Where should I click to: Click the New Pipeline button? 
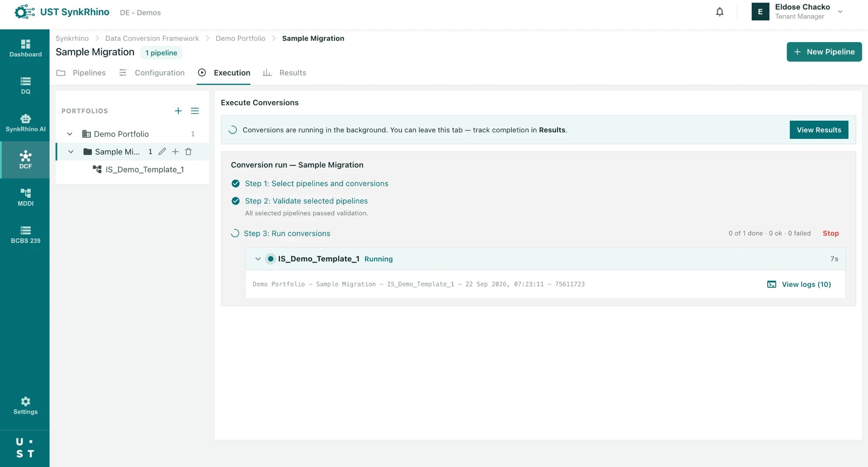click(x=824, y=52)
